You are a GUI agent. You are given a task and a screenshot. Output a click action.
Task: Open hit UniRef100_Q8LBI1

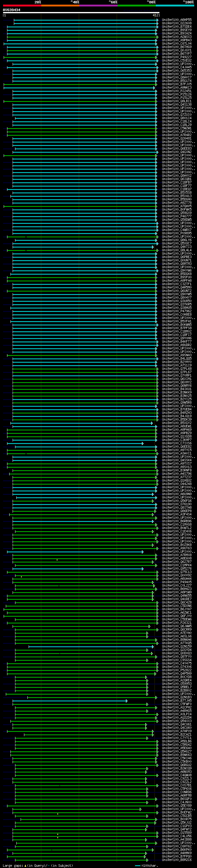177,101
